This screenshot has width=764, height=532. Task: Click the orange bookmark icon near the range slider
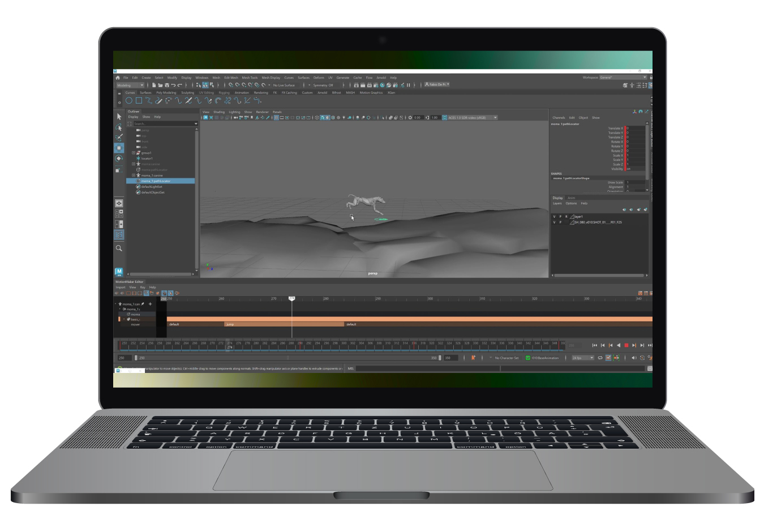[x=474, y=358]
